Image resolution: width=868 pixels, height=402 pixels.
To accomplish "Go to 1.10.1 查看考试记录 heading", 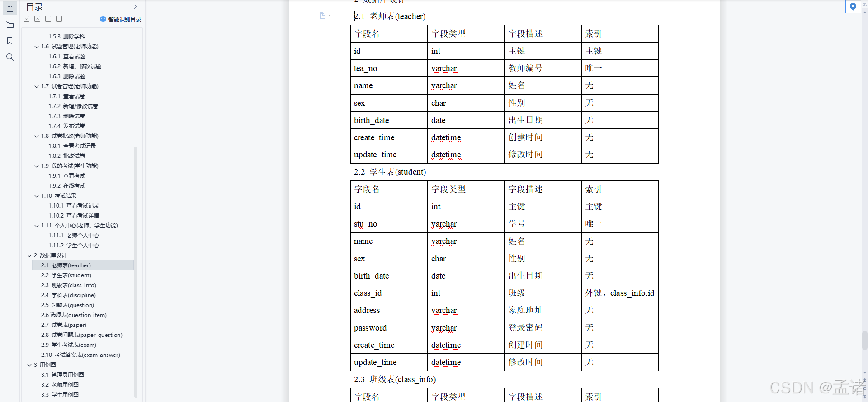I will click(74, 206).
